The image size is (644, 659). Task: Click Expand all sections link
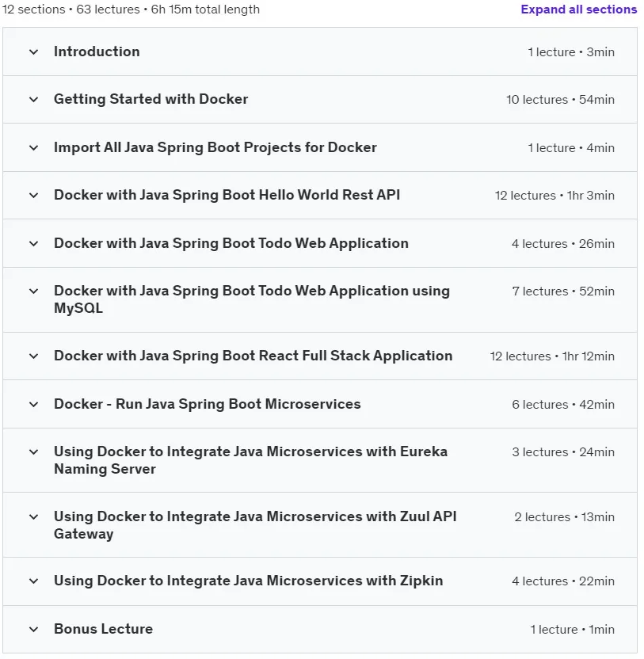pyautogui.click(x=579, y=10)
